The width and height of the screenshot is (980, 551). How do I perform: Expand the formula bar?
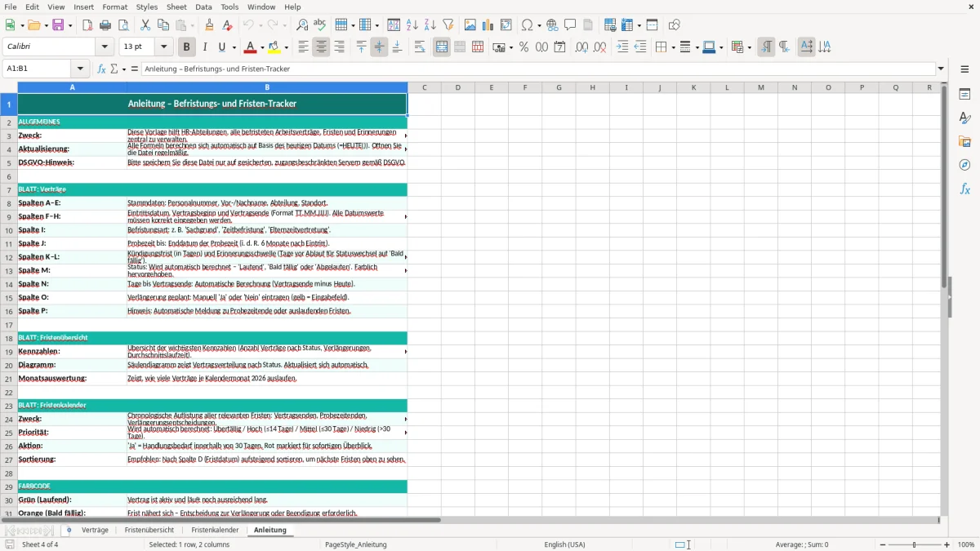(x=941, y=69)
